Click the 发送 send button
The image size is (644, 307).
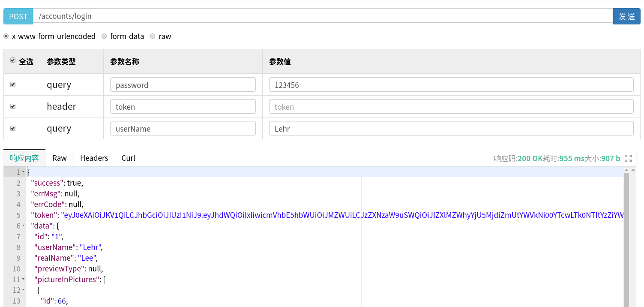click(627, 16)
